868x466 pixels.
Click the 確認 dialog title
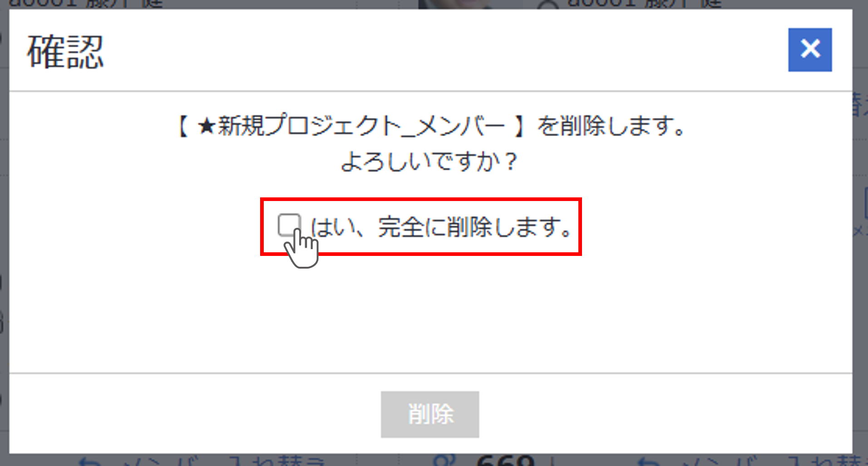tap(66, 52)
